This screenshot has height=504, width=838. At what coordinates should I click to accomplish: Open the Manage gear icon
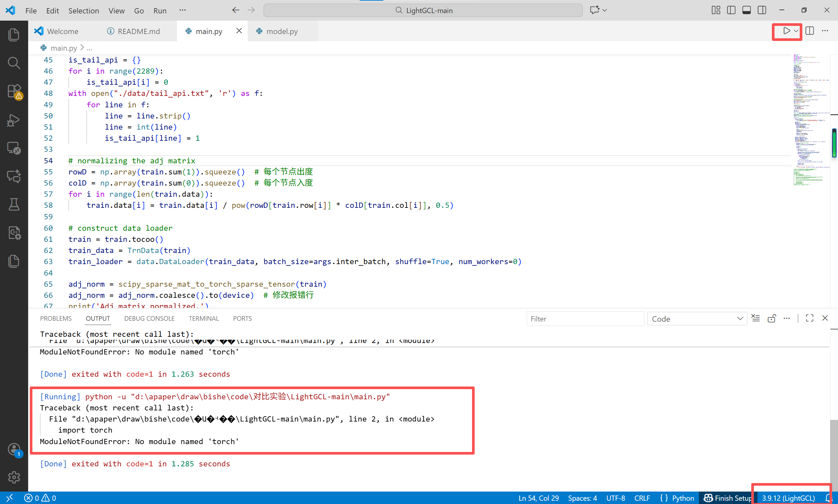point(14,477)
